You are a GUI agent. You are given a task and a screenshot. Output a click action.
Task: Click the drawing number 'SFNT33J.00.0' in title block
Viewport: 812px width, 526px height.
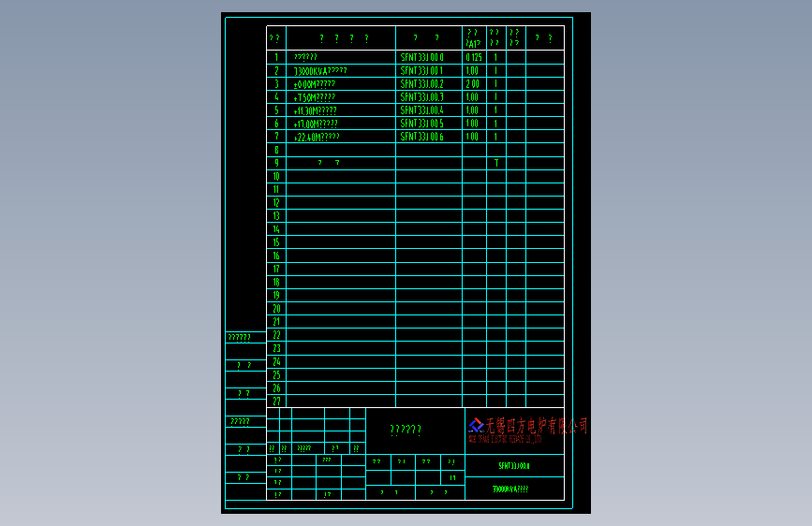tap(514, 466)
